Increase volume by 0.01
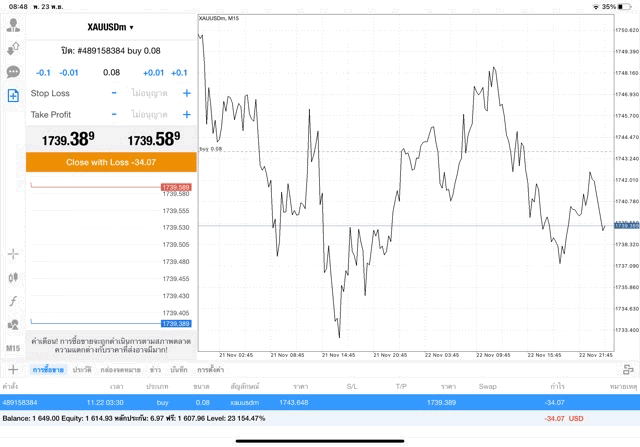Screen dimensions: 640x447 [153, 73]
